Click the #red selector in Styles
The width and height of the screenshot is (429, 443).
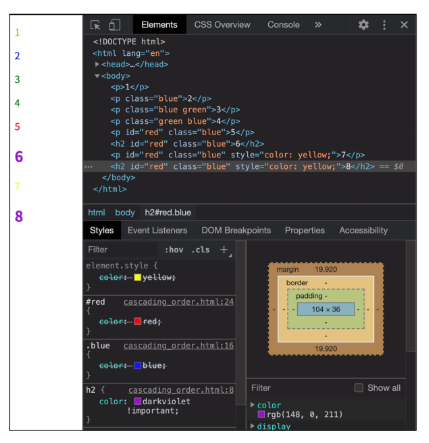pyautogui.click(x=95, y=302)
